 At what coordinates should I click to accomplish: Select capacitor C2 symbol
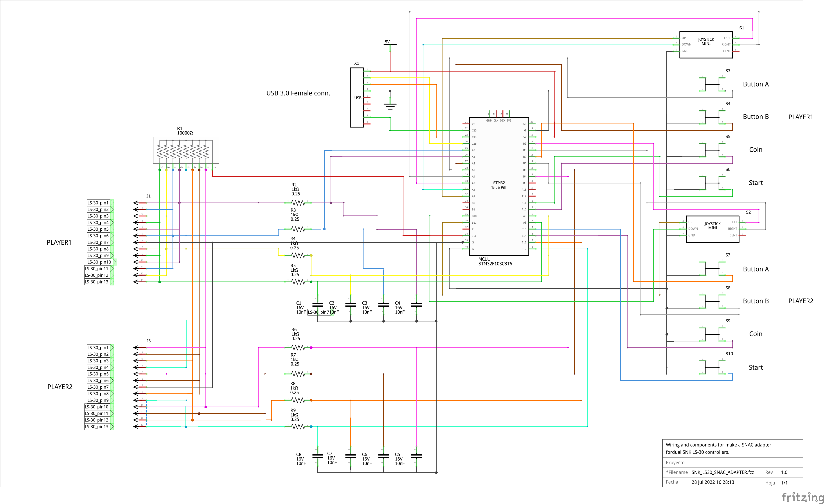click(351, 305)
